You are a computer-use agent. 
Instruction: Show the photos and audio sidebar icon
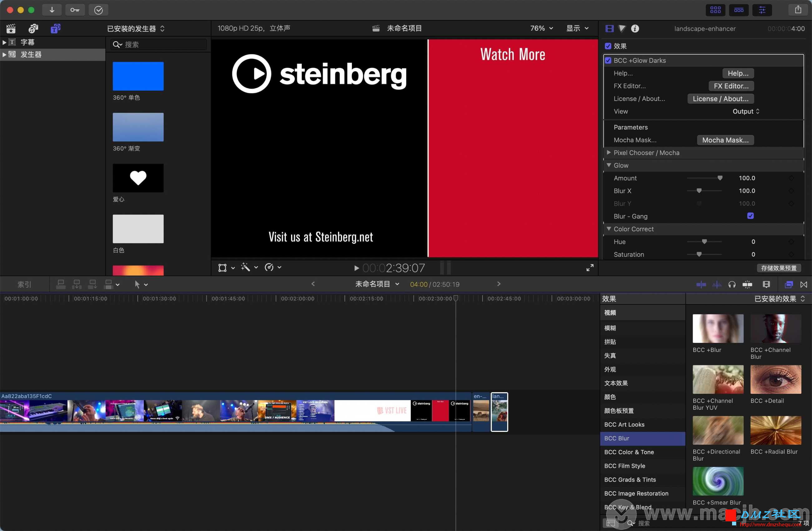(x=33, y=29)
